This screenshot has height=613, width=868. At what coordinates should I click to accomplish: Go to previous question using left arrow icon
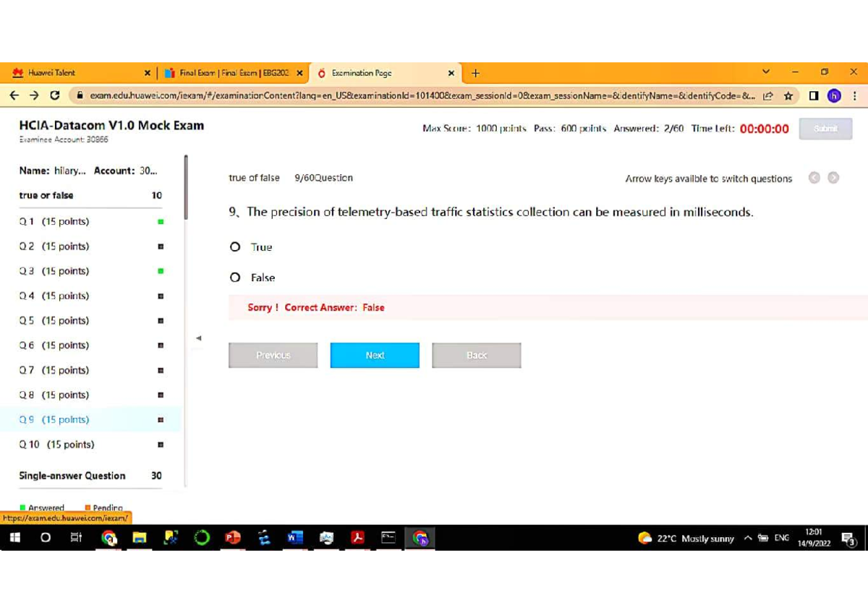click(814, 178)
